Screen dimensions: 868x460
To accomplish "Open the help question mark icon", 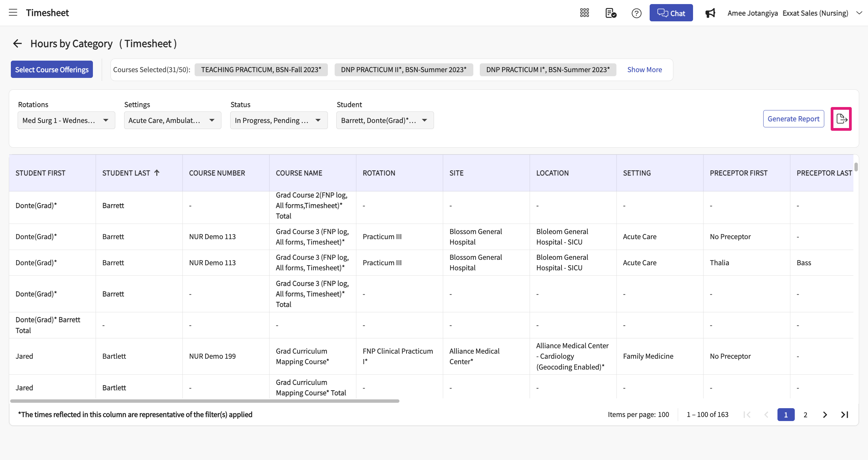I will tap(636, 13).
